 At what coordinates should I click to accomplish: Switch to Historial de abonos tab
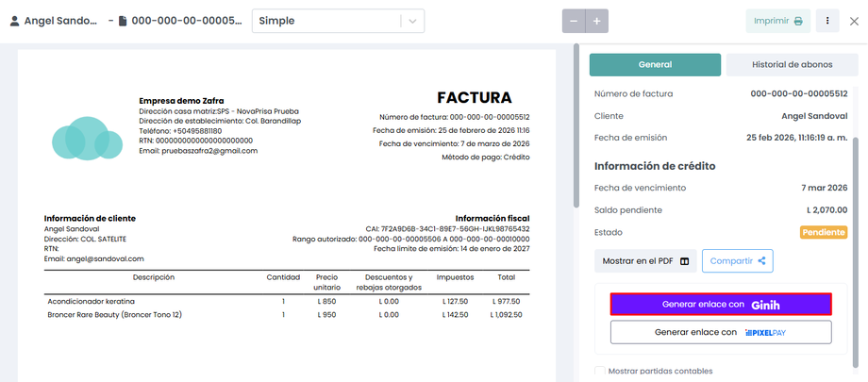pyautogui.click(x=792, y=65)
